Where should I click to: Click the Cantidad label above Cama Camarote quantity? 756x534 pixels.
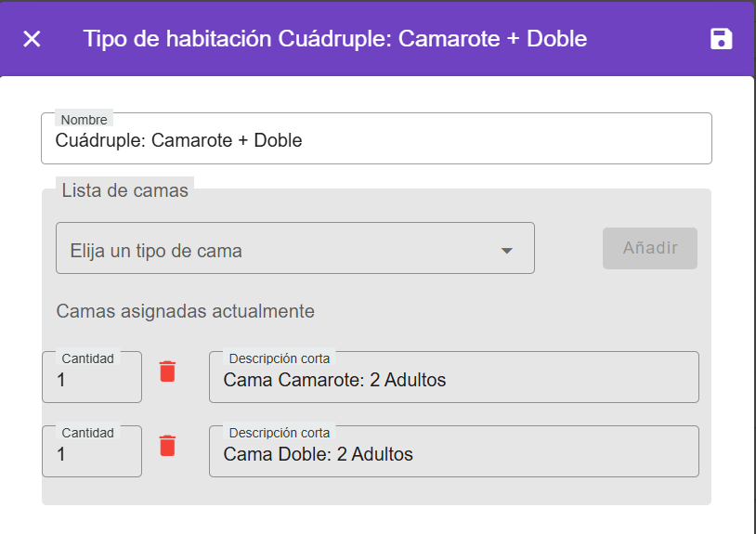(x=87, y=358)
